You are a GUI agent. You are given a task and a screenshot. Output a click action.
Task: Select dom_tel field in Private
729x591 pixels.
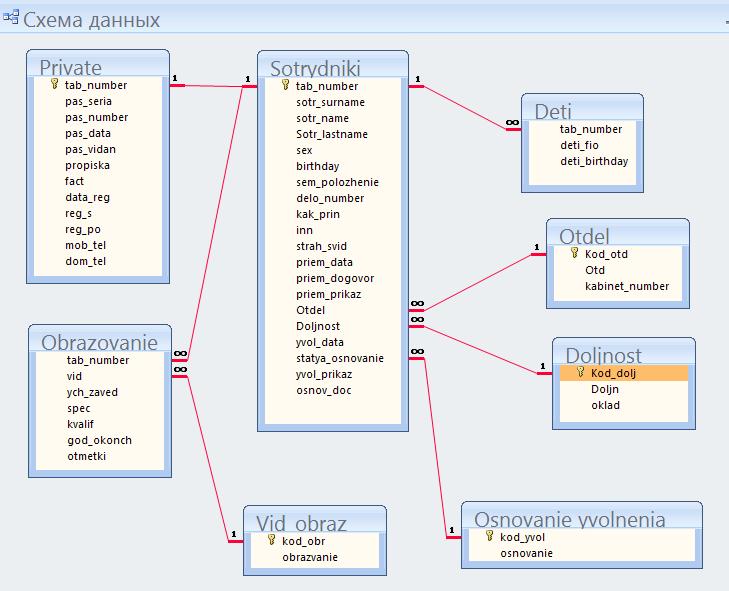86,261
